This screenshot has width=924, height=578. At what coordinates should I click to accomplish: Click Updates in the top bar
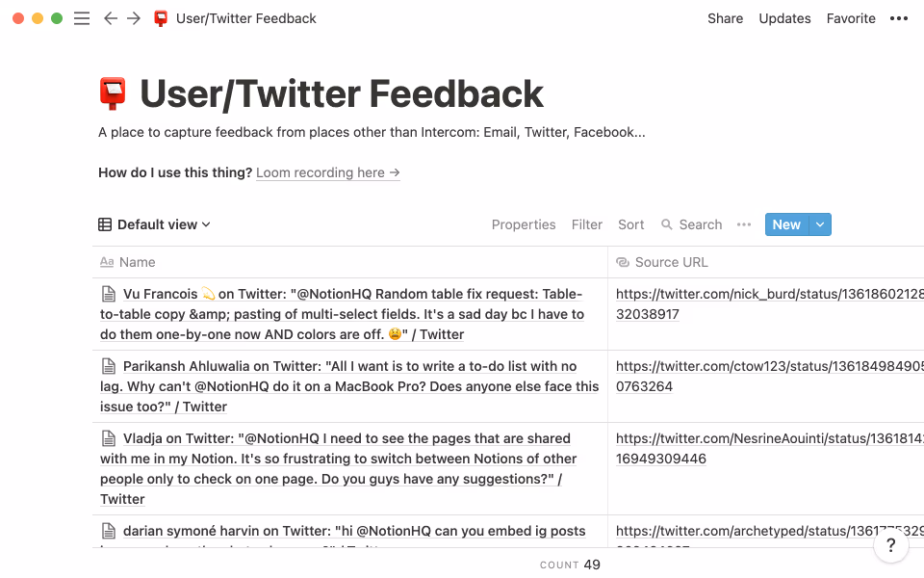tap(784, 17)
